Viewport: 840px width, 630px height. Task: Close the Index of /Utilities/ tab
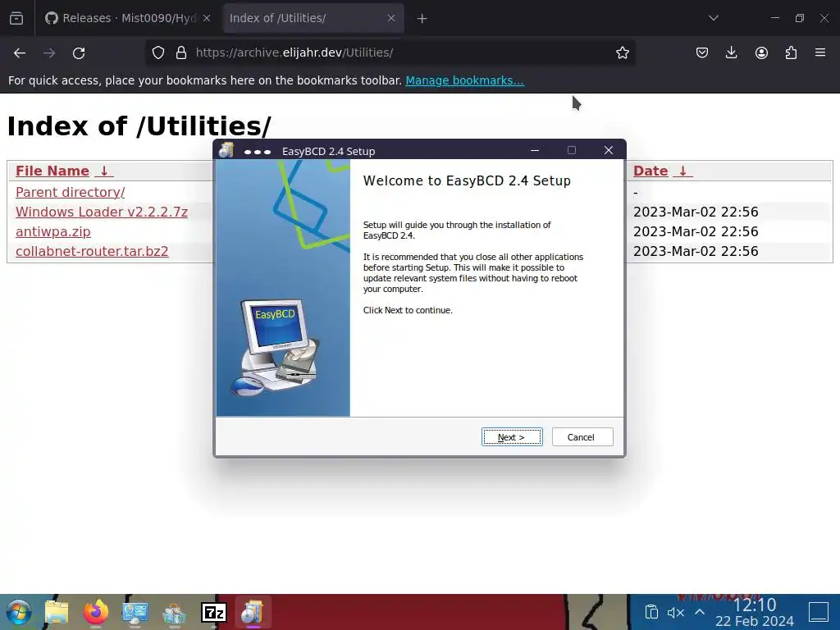(391, 18)
